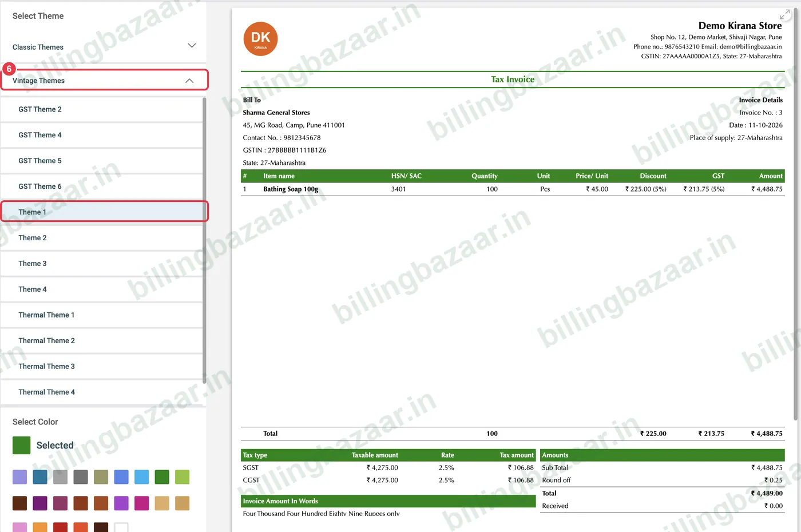This screenshot has height=532, width=801.
Task: Click the DK Kirana logo on the invoice
Action: click(260, 39)
